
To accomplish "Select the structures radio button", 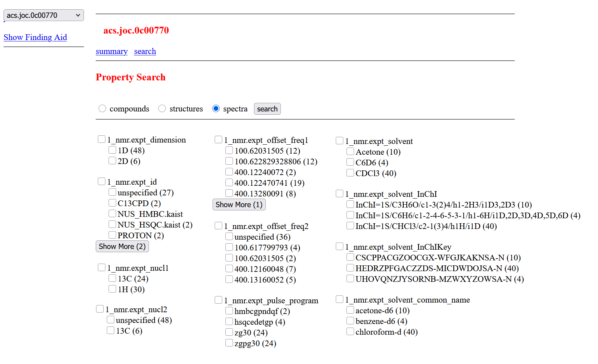I will (162, 109).
